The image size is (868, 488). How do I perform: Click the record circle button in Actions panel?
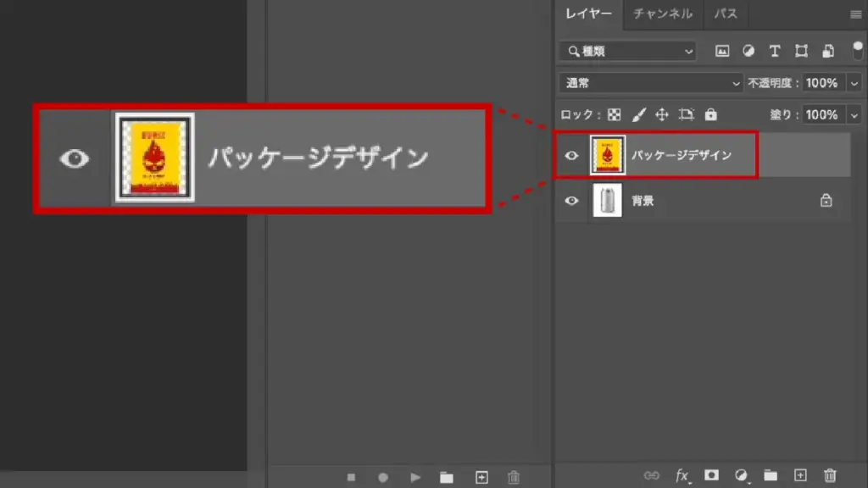[x=383, y=478]
